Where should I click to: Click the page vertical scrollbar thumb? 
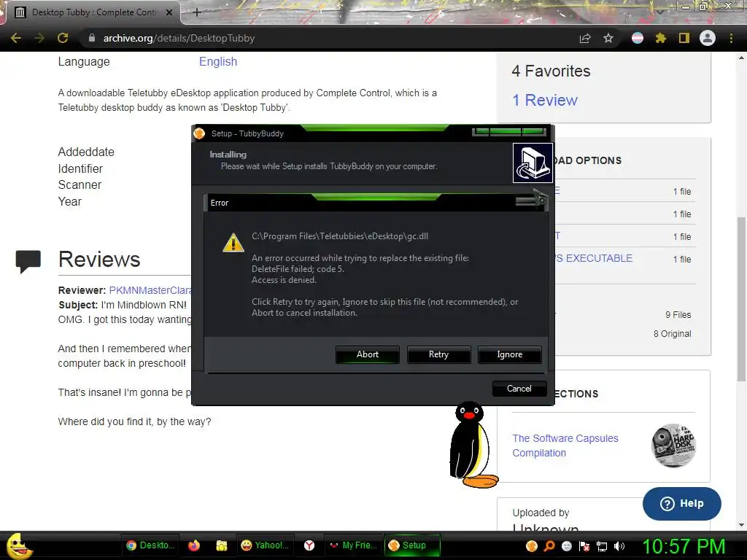click(x=741, y=298)
